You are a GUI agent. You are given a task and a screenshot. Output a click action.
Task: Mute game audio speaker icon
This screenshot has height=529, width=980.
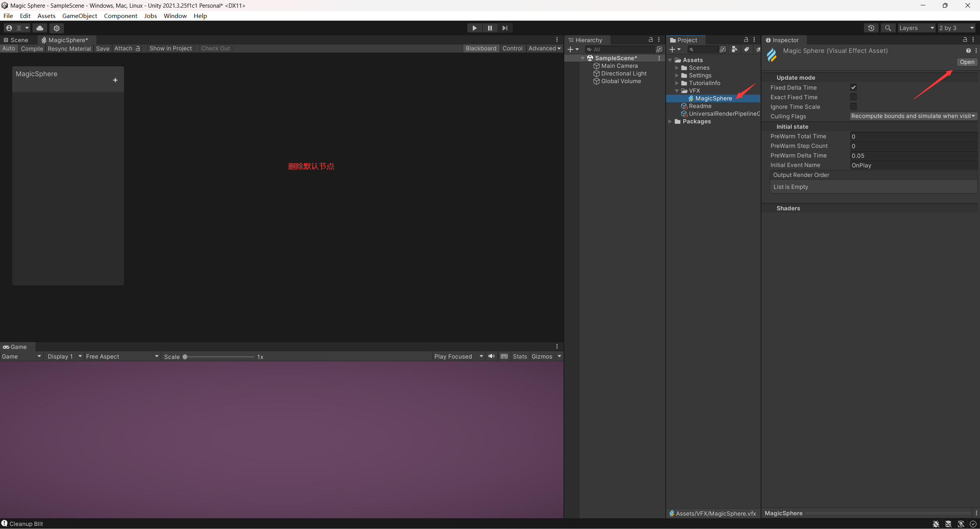coord(492,356)
